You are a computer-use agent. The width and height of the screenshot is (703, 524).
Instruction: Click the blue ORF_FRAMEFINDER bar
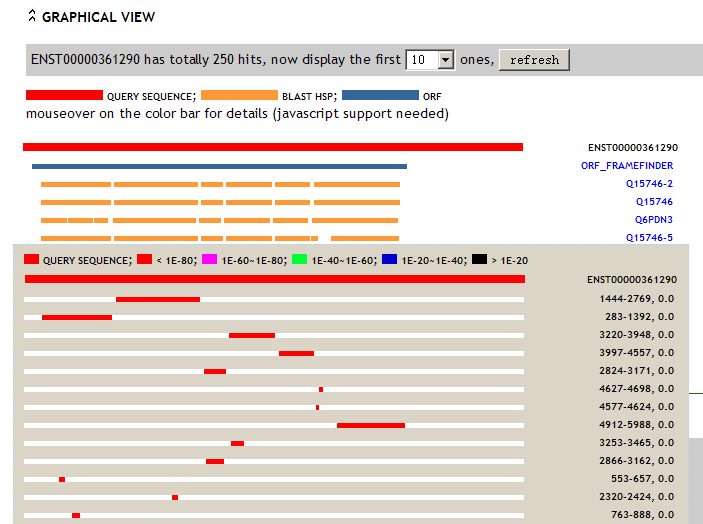(x=219, y=166)
